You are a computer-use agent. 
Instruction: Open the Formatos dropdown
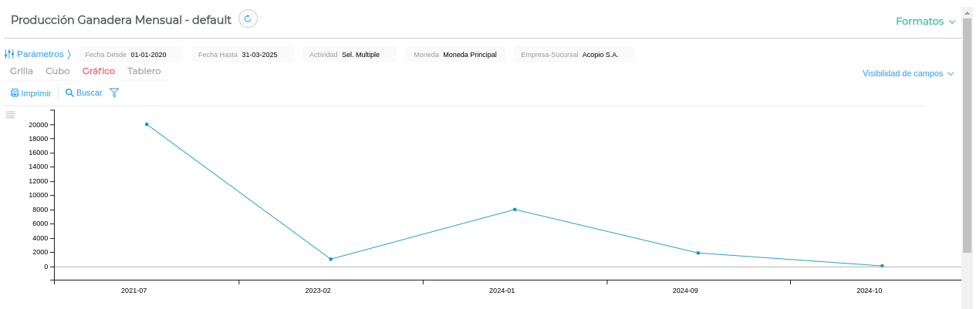(925, 22)
